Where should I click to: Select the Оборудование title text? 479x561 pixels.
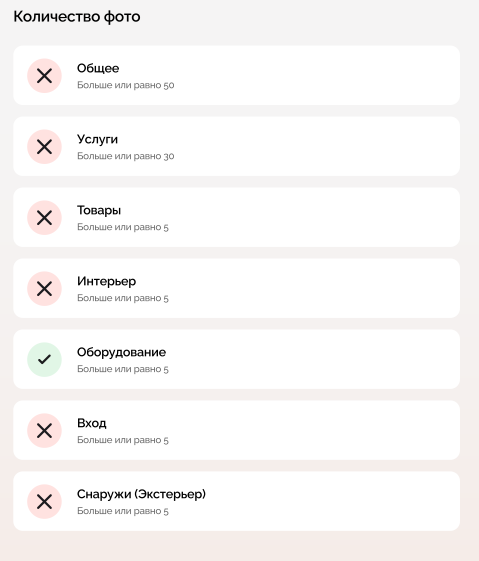(x=121, y=352)
